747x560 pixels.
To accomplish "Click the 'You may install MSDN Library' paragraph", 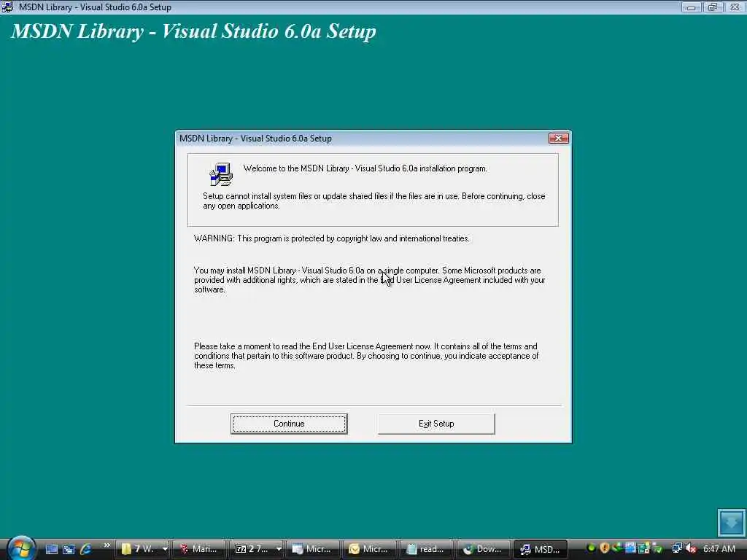I will (370, 280).
